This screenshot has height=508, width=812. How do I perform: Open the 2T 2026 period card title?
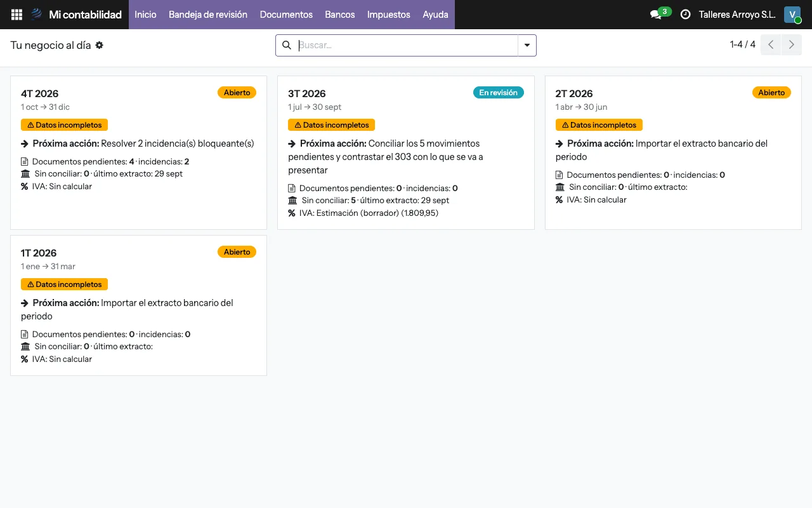tap(574, 94)
